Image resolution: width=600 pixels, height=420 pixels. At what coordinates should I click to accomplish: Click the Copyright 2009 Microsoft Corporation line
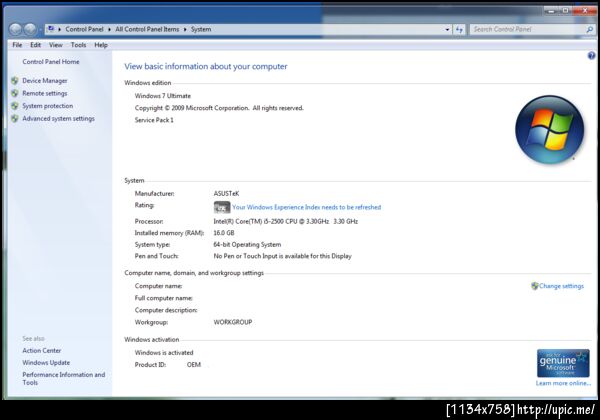(219, 108)
